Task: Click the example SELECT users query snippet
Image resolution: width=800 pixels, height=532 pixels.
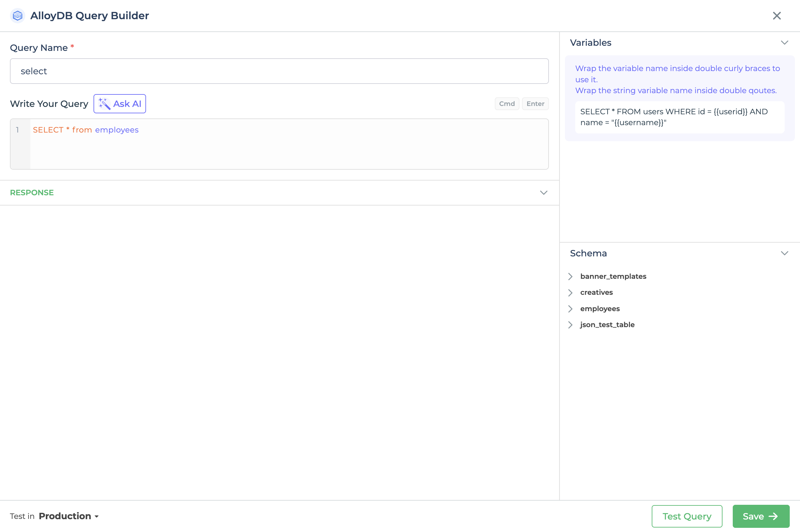Action: 680,117
